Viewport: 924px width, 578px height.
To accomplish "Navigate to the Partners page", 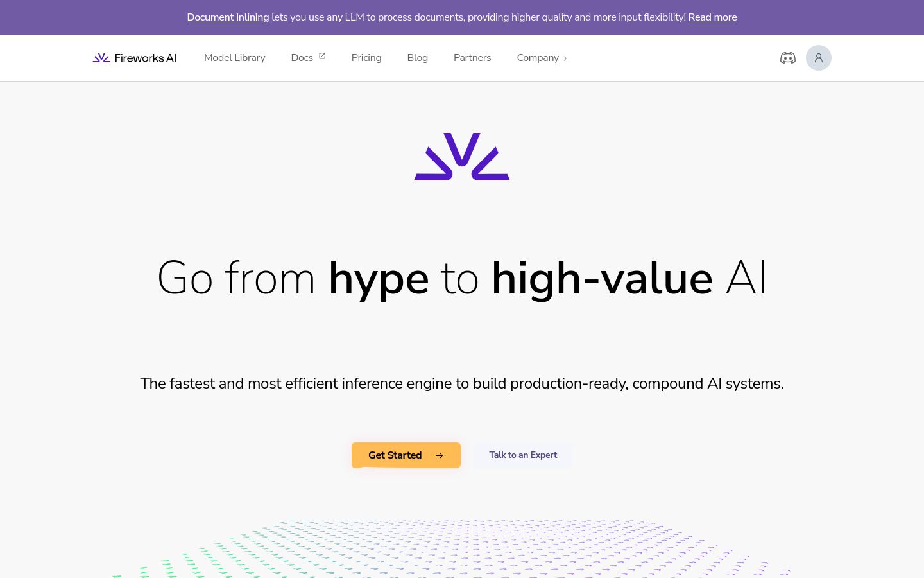I will click(472, 58).
